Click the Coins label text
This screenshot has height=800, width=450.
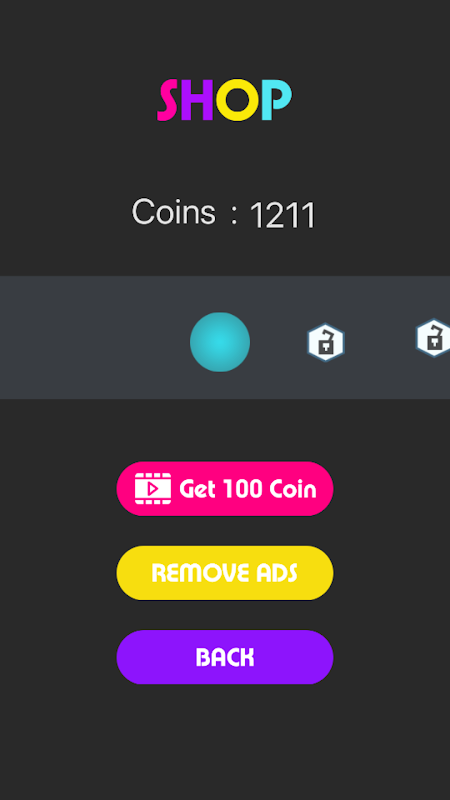(173, 211)
